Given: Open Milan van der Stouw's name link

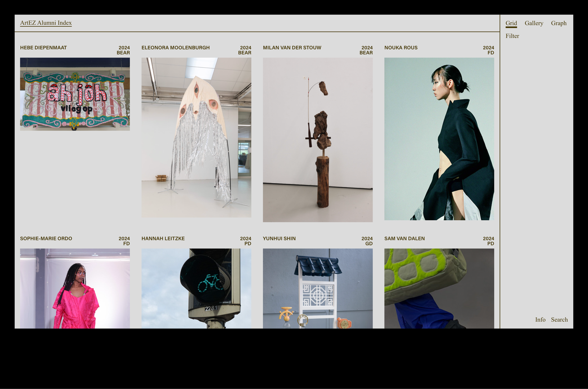Looking at the screenshot, I should [x=292, y=48].
